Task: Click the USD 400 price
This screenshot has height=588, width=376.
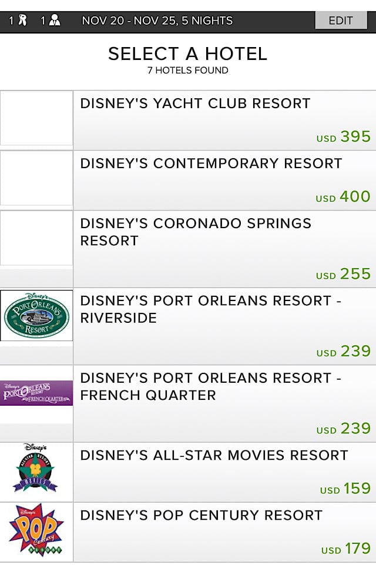Action: 343,196
